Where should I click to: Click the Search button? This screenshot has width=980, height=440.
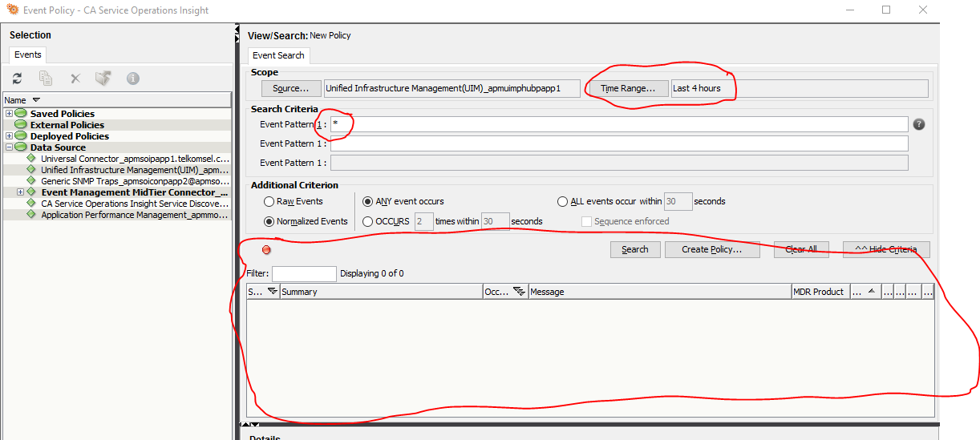634,249
